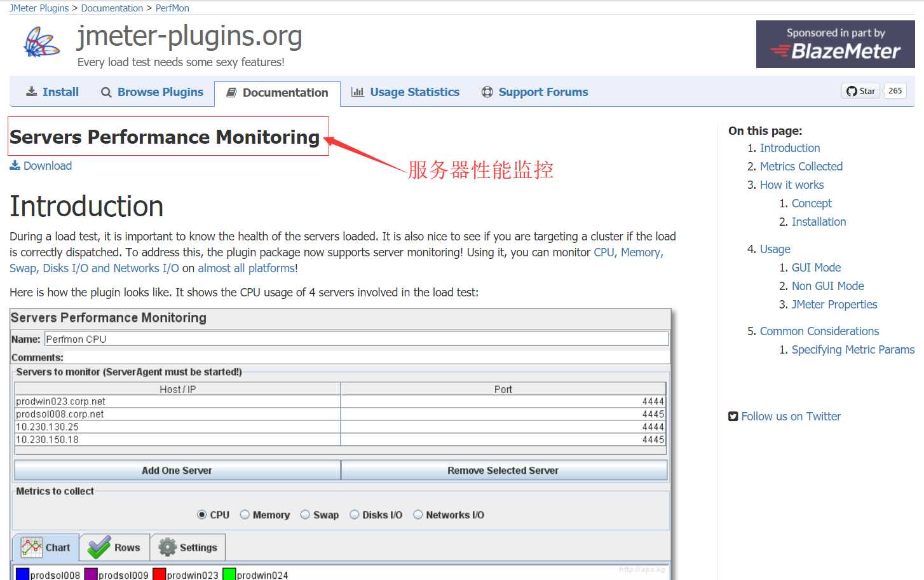Open the almost all platforms link
924x580 pixels.
[246, 268]
